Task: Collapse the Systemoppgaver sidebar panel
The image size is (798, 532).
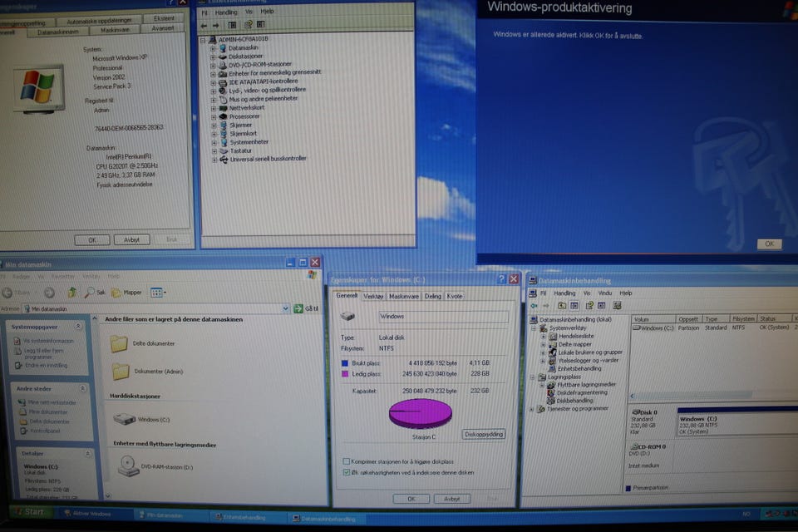Action: (78, 327)
